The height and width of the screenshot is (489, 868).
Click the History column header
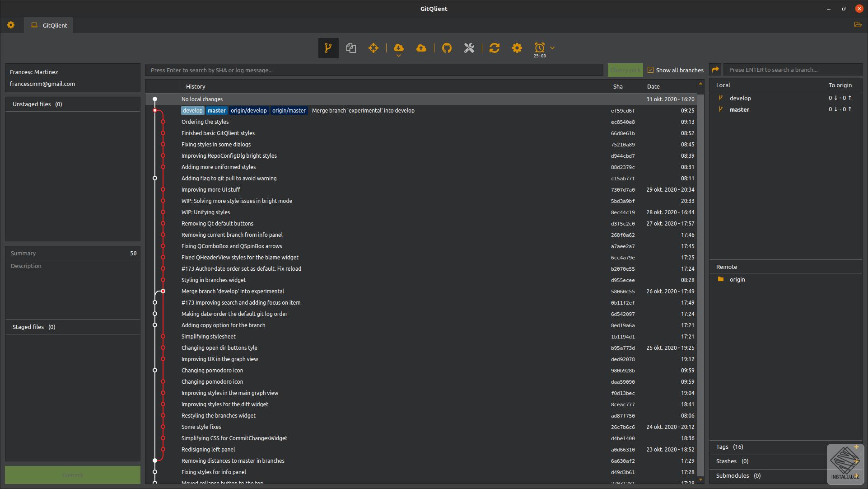[x=195, y=86]
